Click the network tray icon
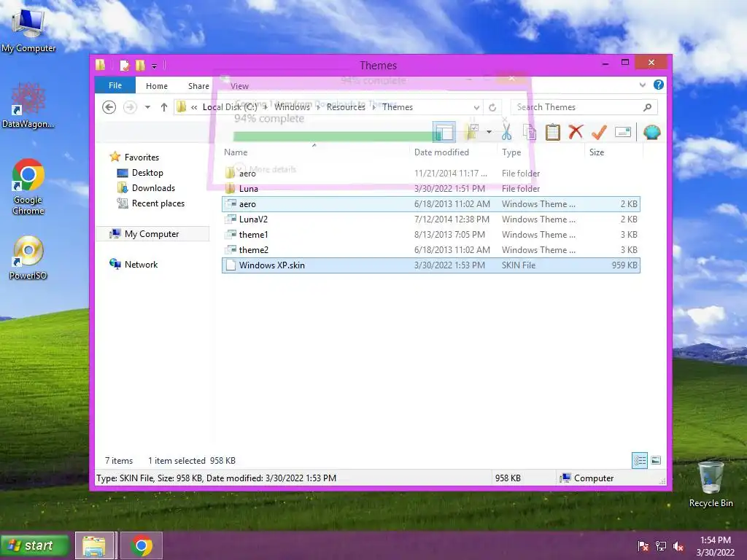Image resolution: width=747 pixels, height=560 pixels. point(661,546)
